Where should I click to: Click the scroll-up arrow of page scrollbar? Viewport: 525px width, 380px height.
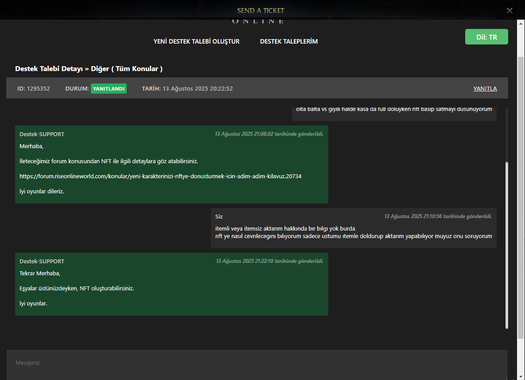tap(521, 24)
